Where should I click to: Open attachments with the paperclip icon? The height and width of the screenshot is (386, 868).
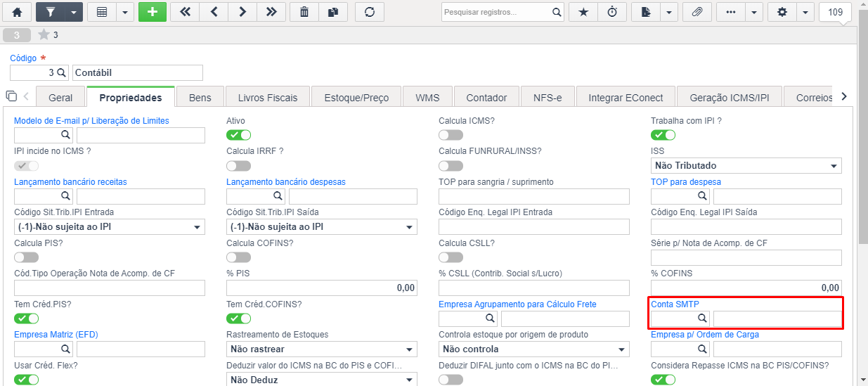pyautogui.click(x=697, y=12)
